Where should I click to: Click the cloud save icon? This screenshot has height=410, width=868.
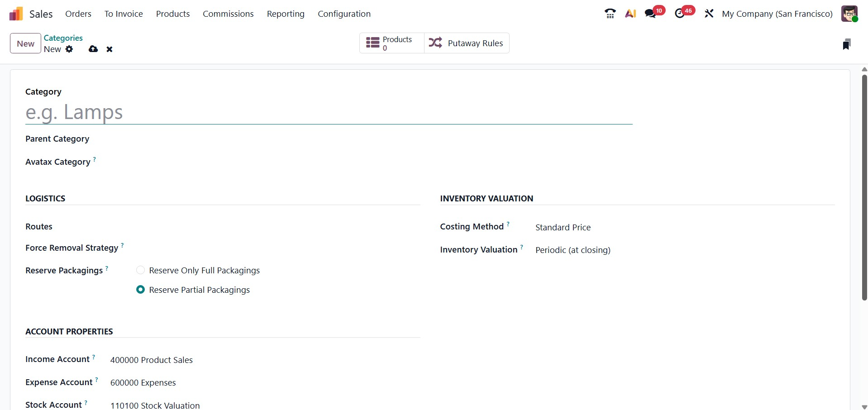click(93, 49)
